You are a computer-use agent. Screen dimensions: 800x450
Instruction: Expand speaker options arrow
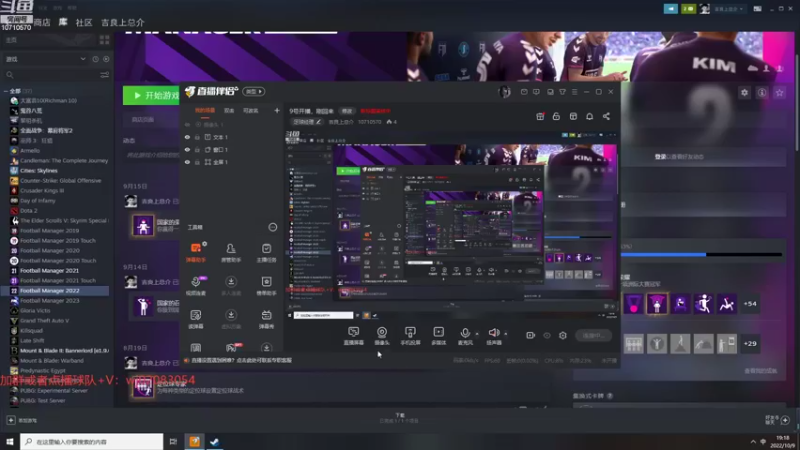click(x=506, y=334)
